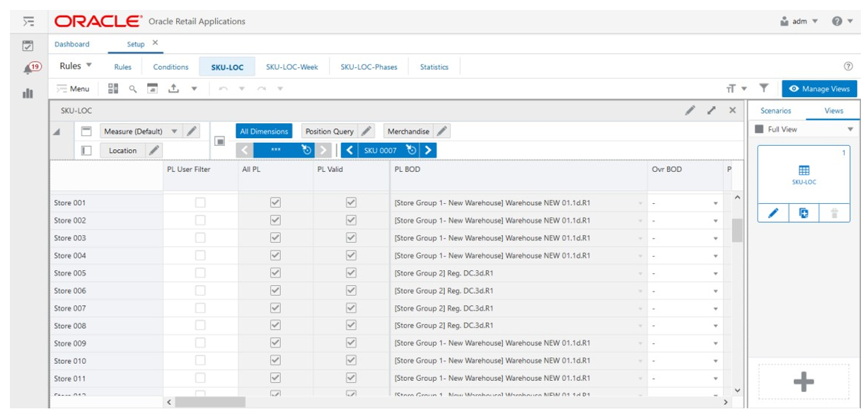Viewport: 868px width, 414px height.
Task: Expand the Full View dropdown
Action: (850, 130)
